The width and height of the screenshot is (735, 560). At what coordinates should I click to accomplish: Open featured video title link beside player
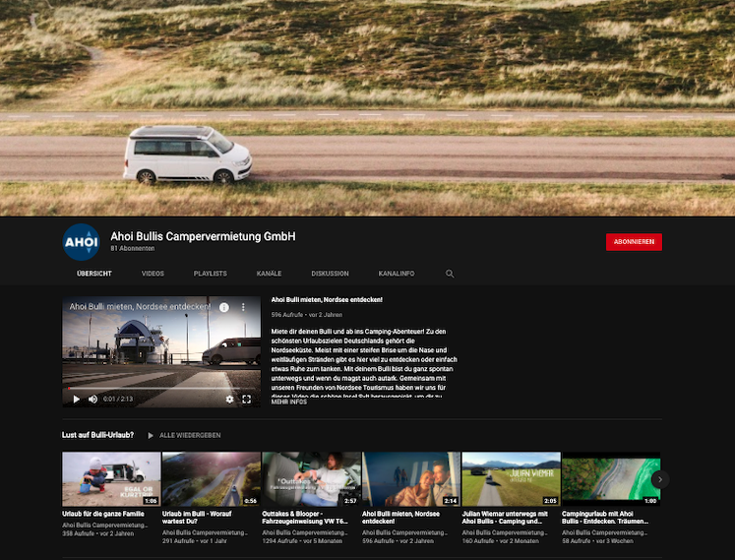[327, 300]
